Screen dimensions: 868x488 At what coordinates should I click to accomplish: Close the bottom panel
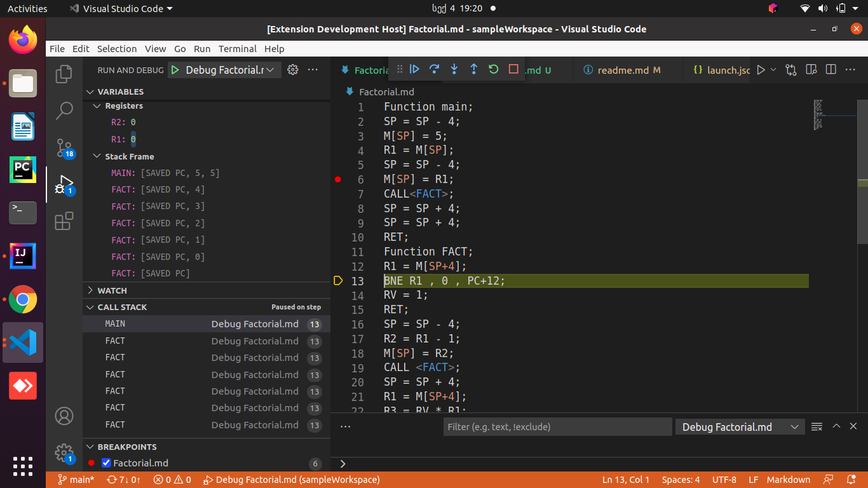[x=853, y=426]
